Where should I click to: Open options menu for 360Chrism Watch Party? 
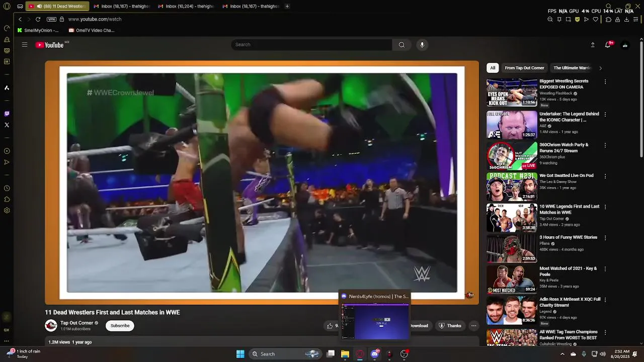click(x=605, y=145)
